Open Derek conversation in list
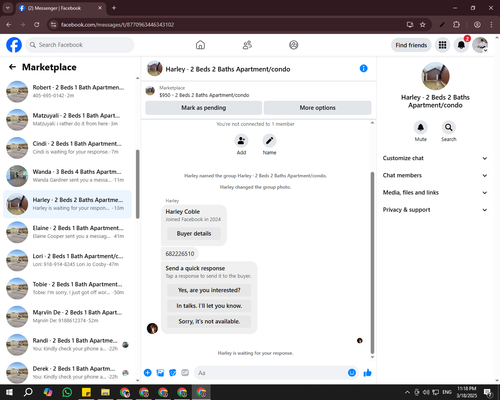This screenshot has width=500, height=400. [67, 372]
